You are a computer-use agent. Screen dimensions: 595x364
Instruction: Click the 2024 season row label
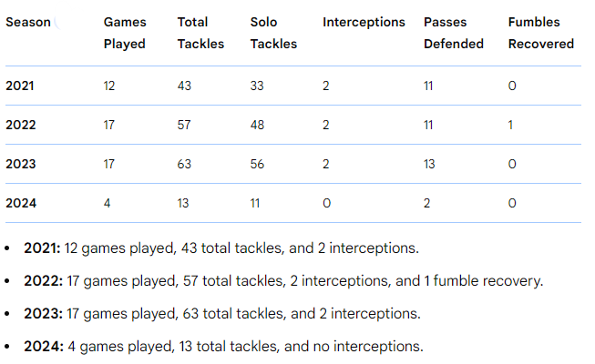coord(21,203)
